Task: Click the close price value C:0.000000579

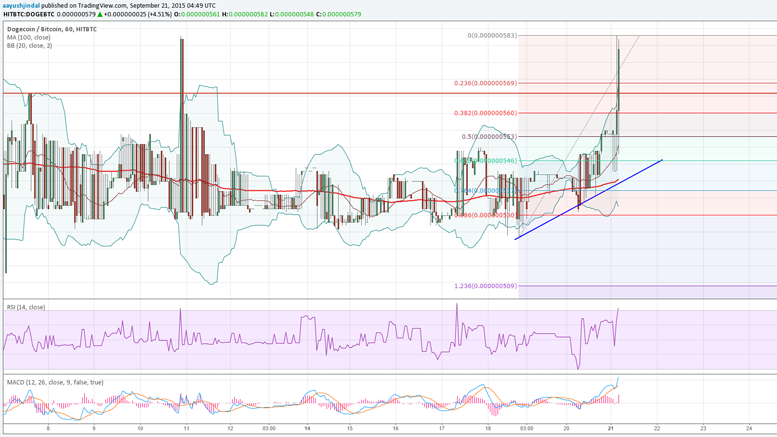Action: (338, 14)
